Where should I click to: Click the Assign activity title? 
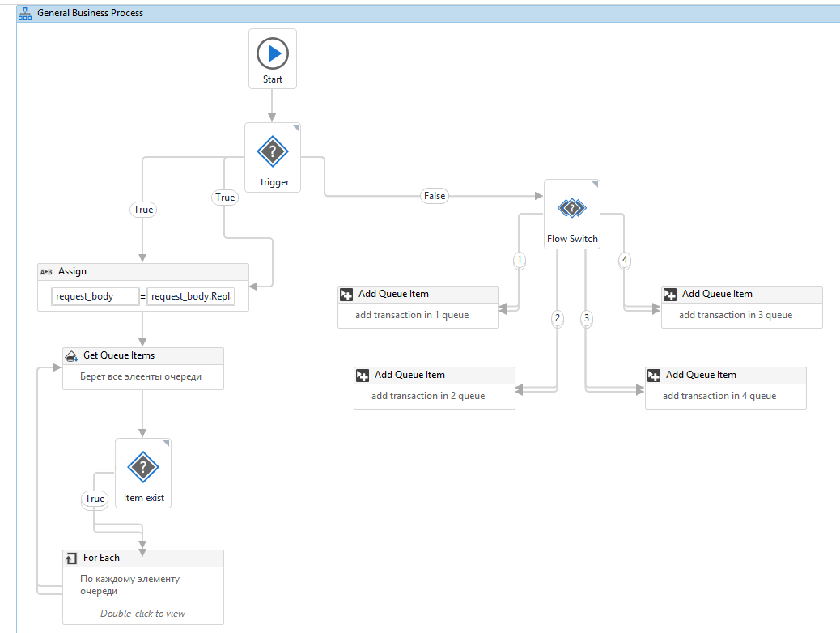72,271
